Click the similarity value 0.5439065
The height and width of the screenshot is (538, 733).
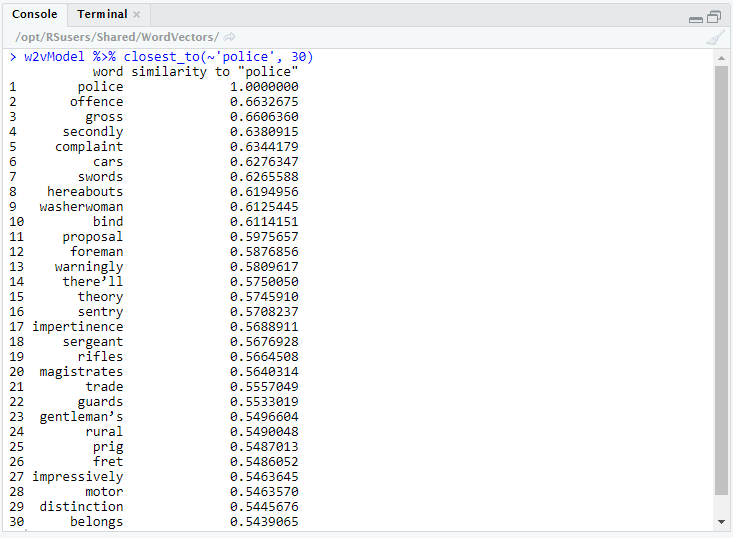coord(264,522)
